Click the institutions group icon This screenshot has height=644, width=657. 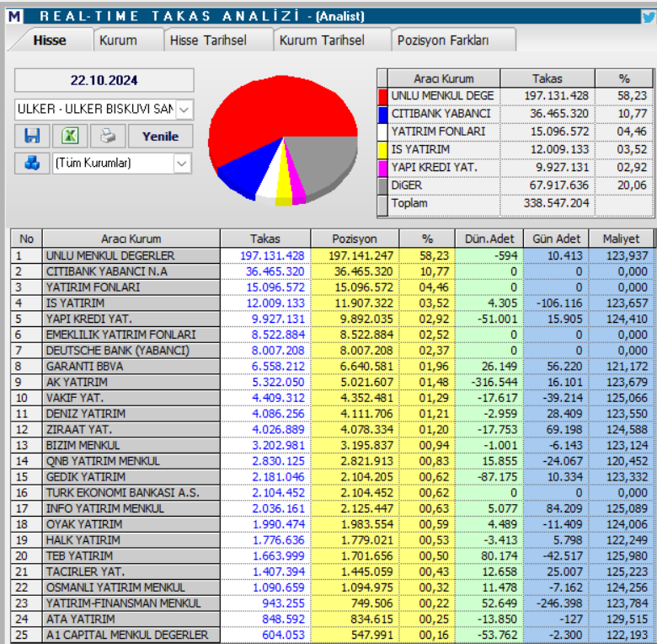(32, 164)
